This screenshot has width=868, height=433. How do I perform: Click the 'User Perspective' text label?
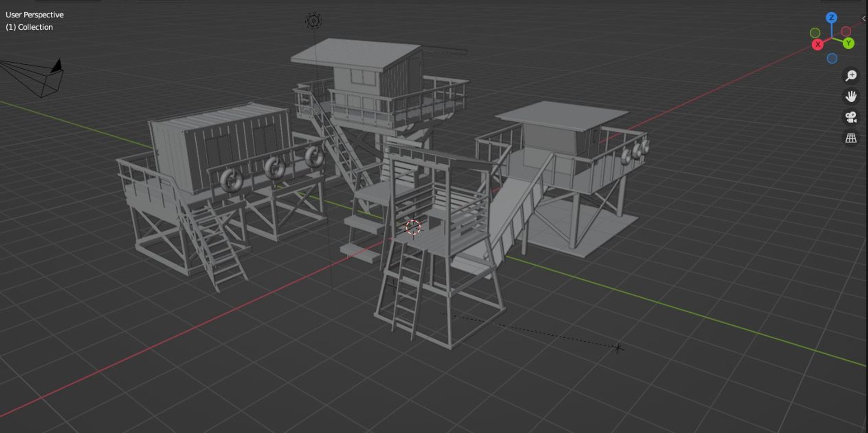click(35, 15)
